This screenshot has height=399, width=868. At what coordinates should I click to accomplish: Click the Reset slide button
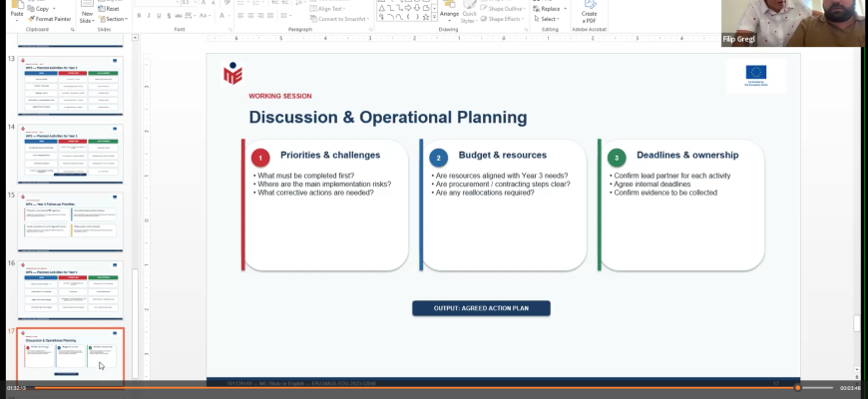[109, 9]
